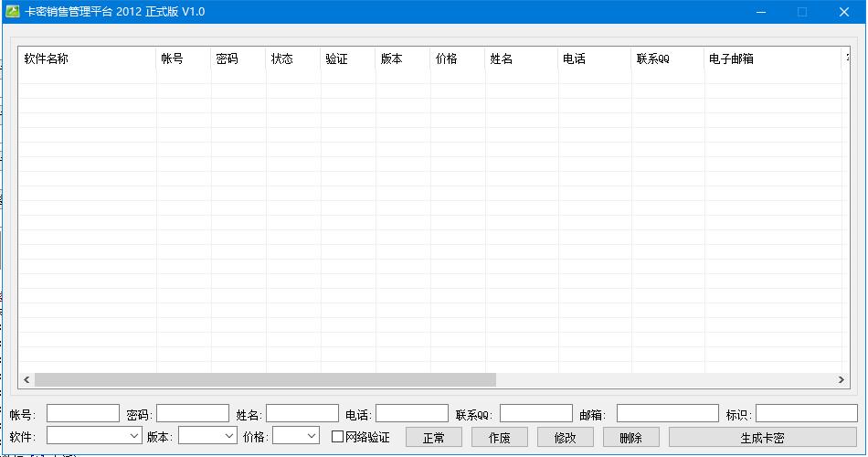Enable the 网络验证 checkbox

(337, 437)
